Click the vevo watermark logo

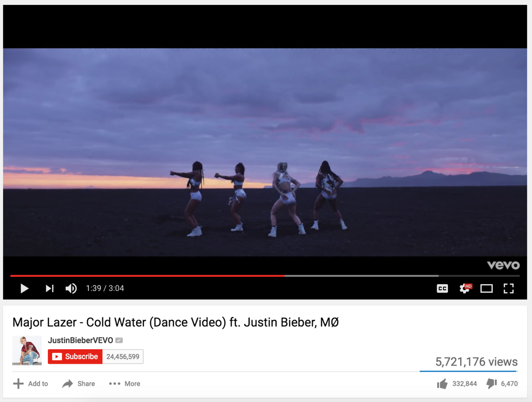503,265
